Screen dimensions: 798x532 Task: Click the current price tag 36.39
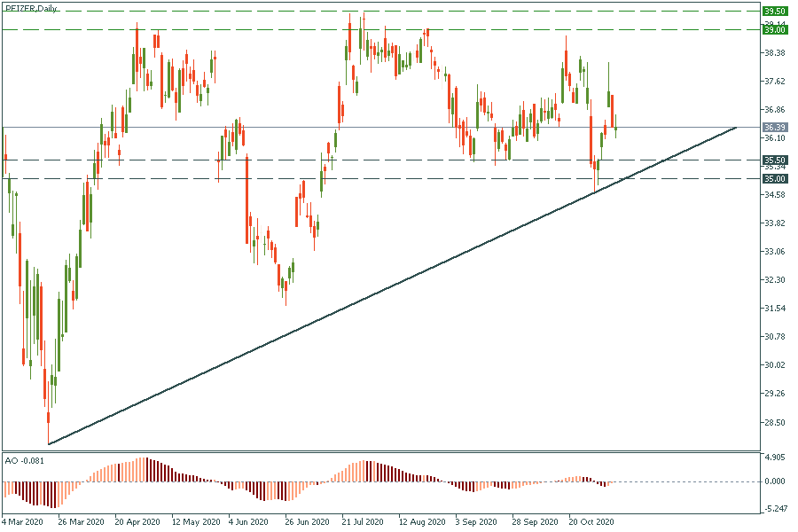[x=775, y=128]
